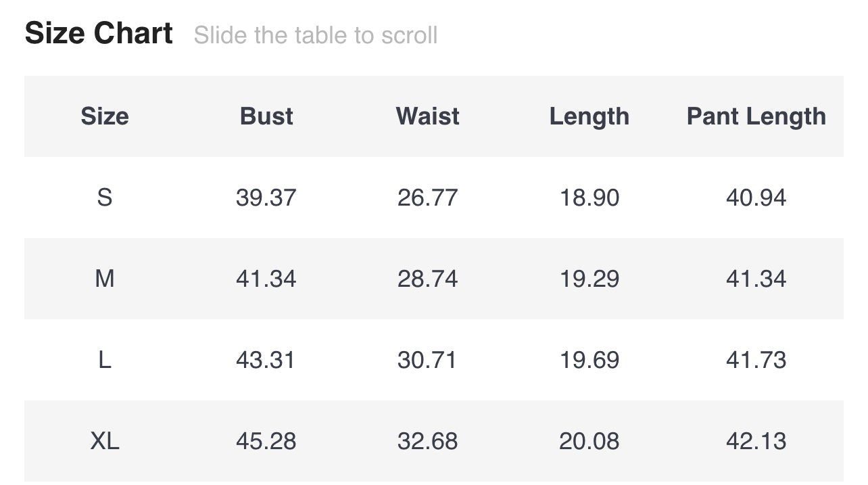Click the Length column header

tap(589, 116)
